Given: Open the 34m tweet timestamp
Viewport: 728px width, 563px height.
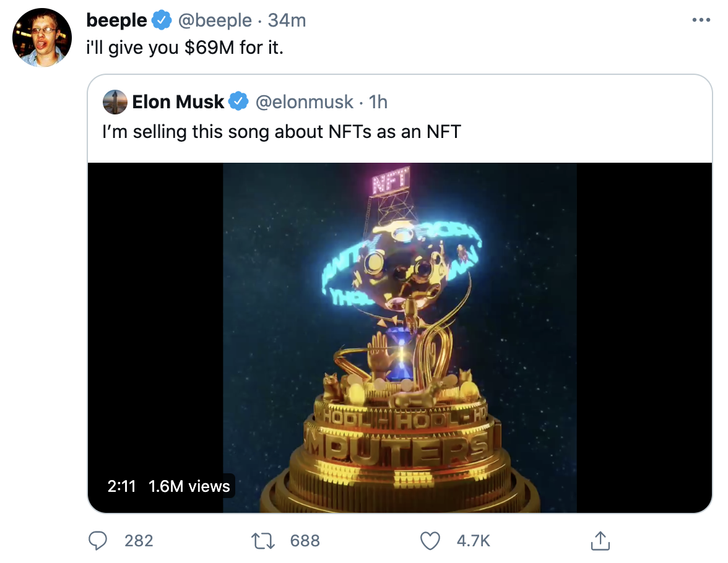Looking at the screenshot, I should (x=287, y=20).
